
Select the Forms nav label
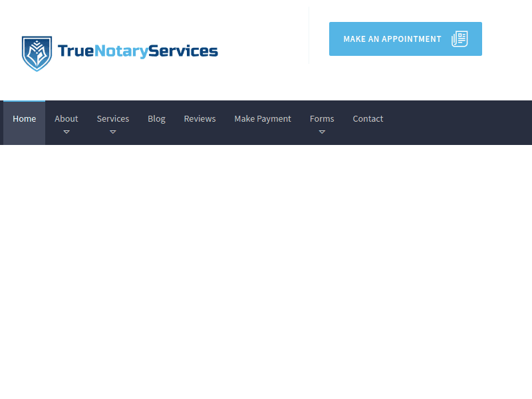[322, 119]
